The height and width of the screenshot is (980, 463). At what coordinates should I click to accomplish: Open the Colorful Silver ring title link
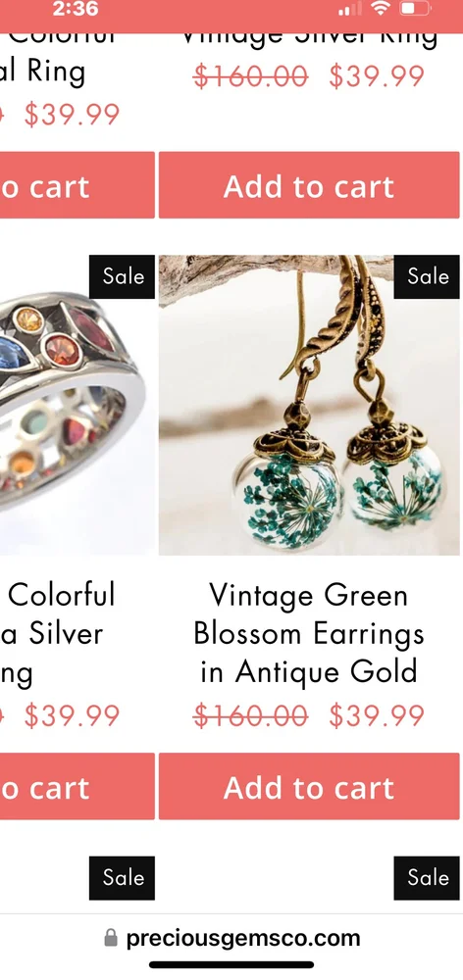[58, 632]
